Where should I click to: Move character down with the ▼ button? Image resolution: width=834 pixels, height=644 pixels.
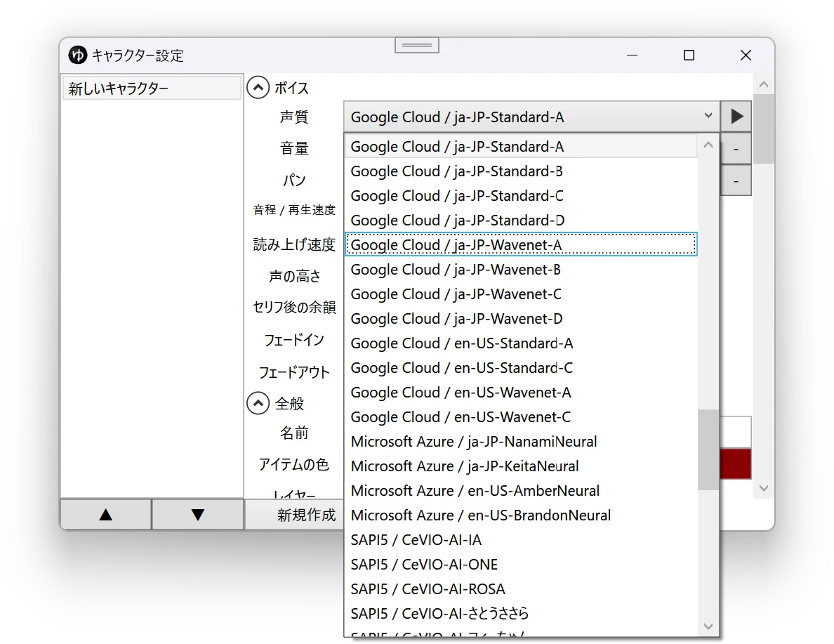198,515
